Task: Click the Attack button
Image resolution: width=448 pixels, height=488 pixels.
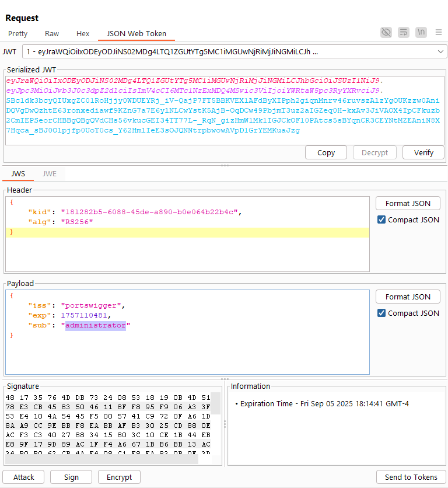Action: [24, 477]
